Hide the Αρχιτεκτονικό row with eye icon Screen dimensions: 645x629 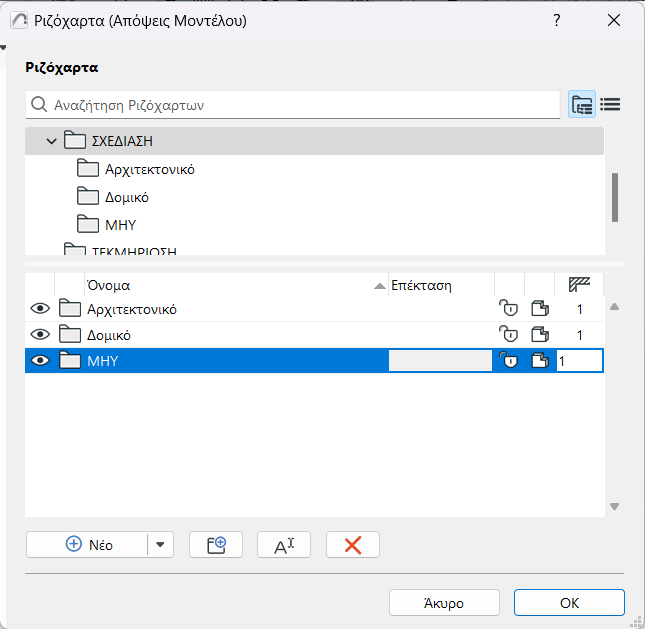[x=40, y=309]
